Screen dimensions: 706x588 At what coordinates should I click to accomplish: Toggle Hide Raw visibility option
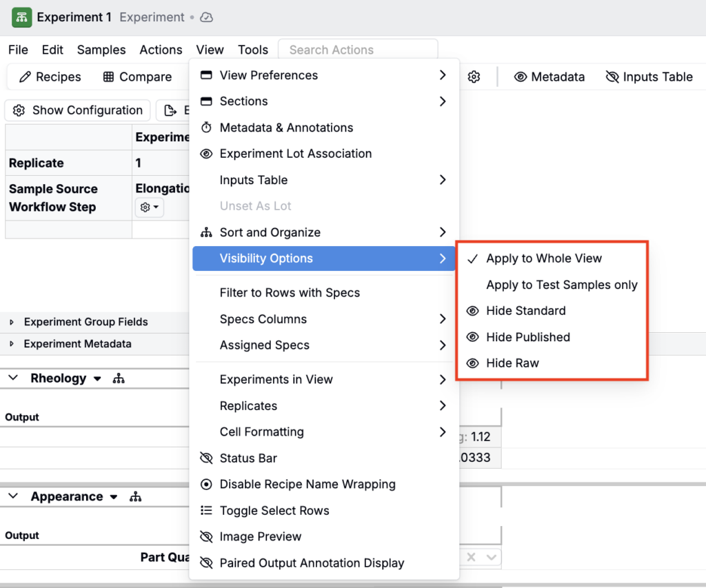512,363
